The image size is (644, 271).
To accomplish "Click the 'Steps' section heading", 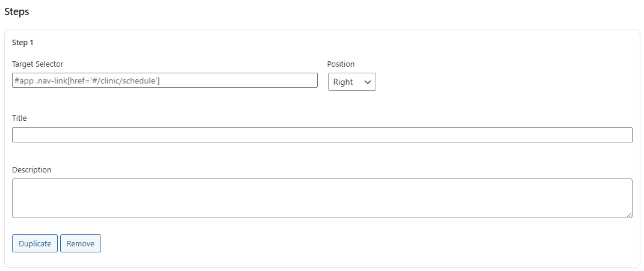I will [x=17, y=11].
